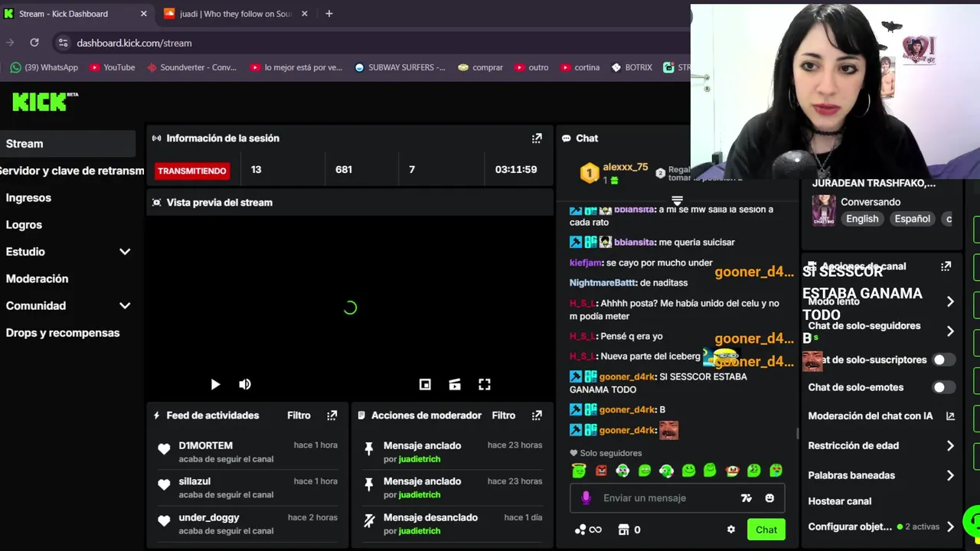This screenshot has height=551, width=980.
Task: Open the shop icon showing 0
Action: click(x=629, y=530)
